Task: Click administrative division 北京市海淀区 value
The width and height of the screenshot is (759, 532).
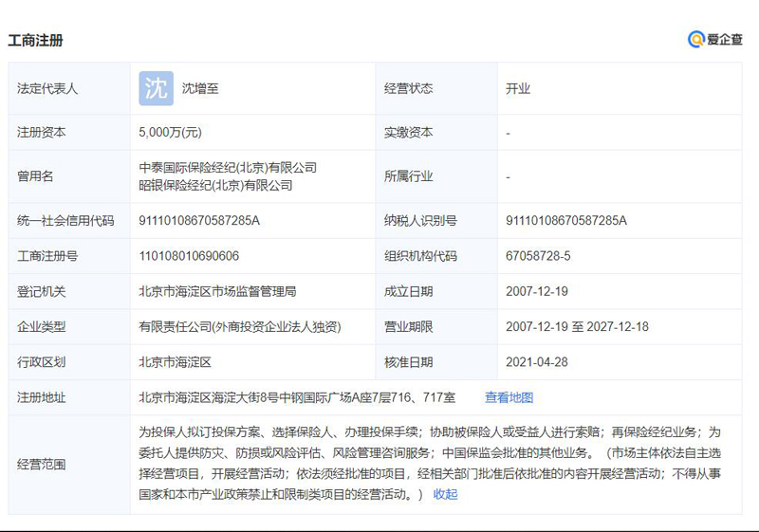Action: point(175,362)
